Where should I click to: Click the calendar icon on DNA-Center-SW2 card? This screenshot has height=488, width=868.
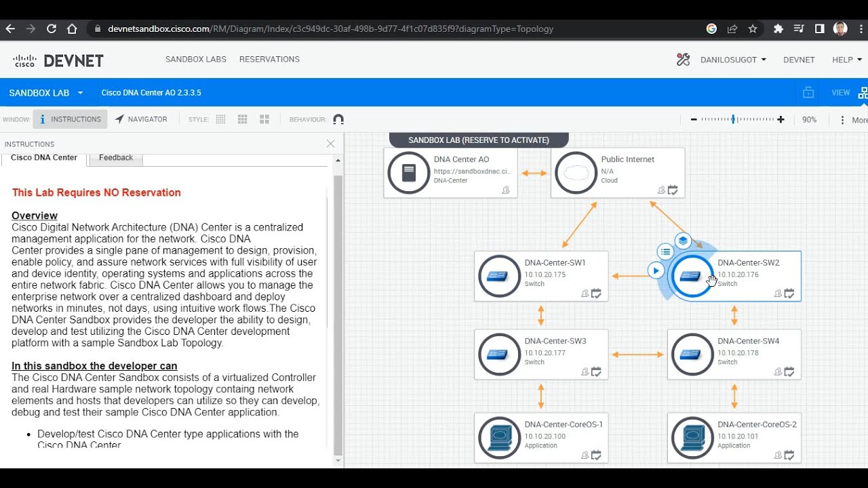click(789, 293)
